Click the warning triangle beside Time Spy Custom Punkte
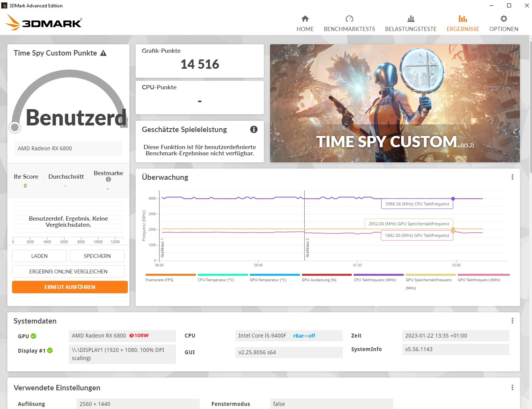Viewport: 532px width, 409px height. 103,53
